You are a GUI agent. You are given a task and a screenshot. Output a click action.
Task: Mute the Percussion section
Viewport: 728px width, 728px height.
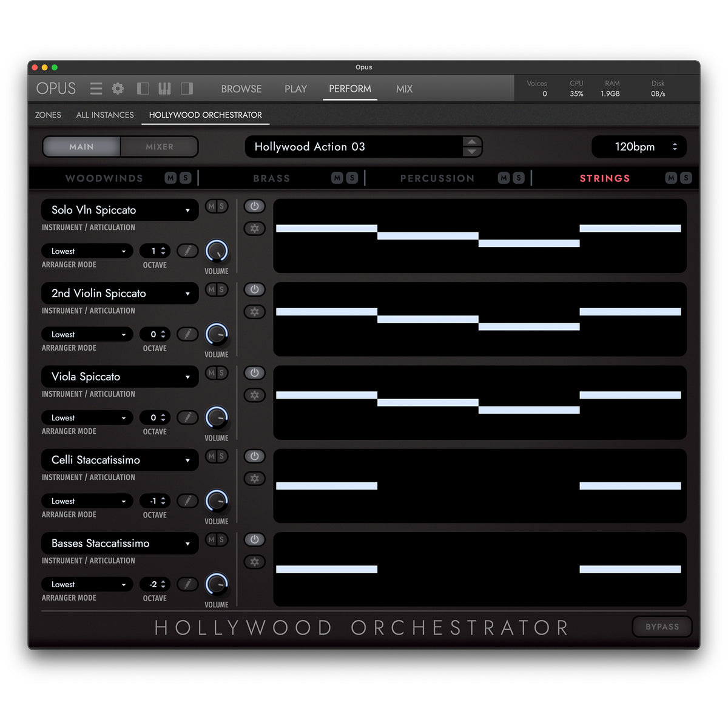coord(504,178)
